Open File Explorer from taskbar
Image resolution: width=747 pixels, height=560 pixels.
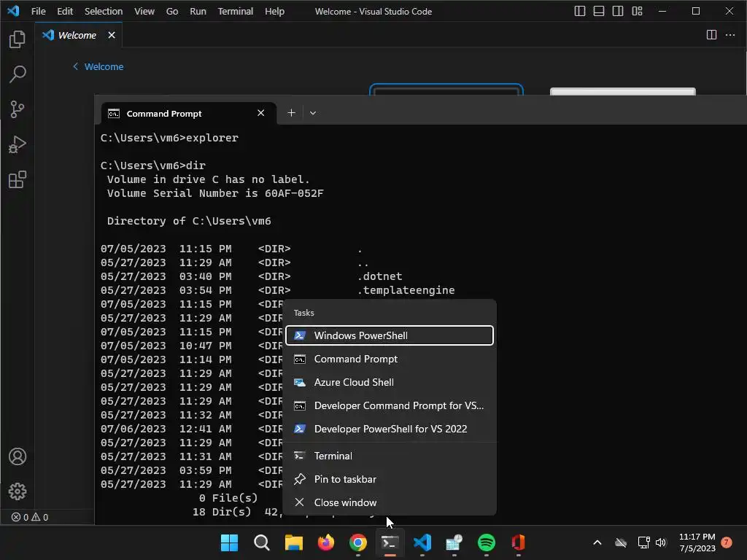(293, 542)
